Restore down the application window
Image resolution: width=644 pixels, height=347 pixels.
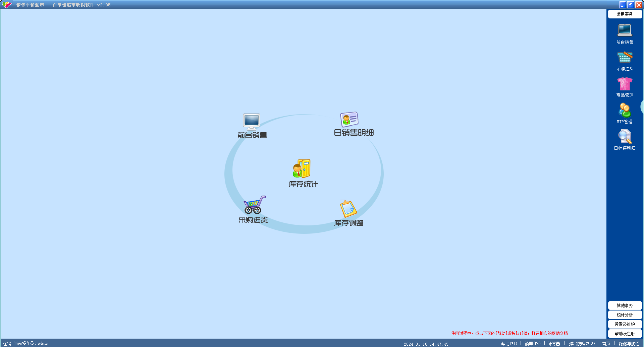[x=631, y=5]
